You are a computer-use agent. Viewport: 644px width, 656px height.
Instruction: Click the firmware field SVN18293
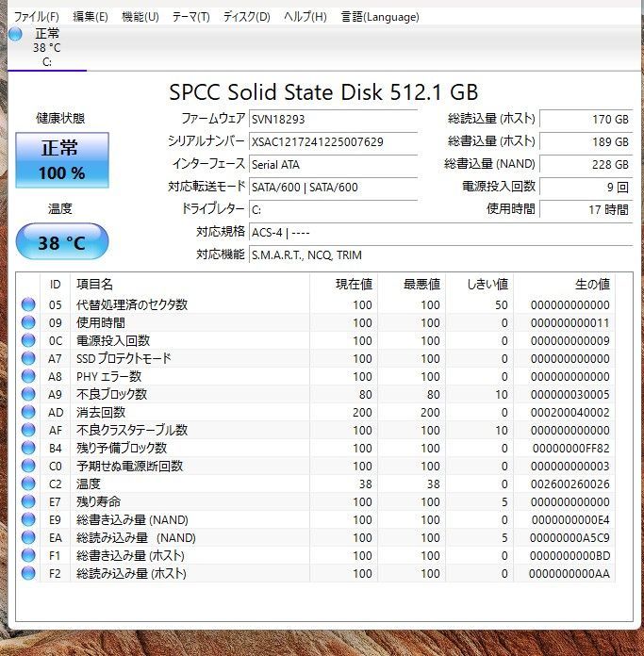[x=334, y=120]
